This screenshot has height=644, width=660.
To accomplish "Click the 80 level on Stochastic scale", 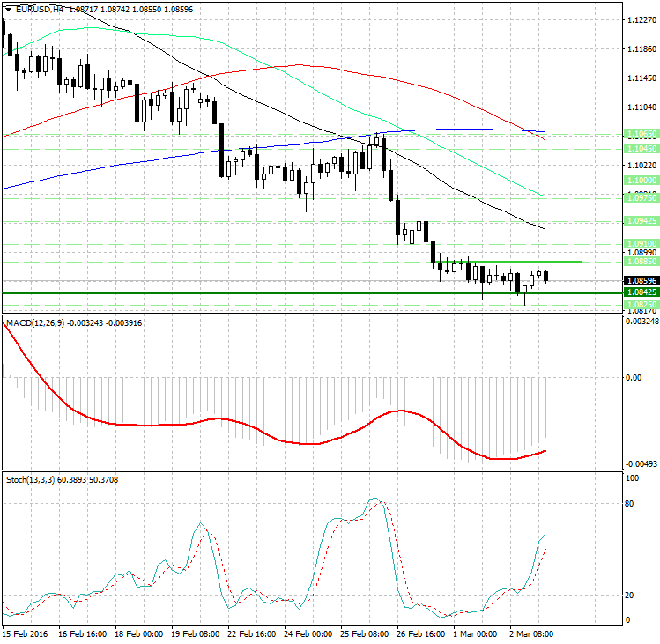I will coord(631,504).
